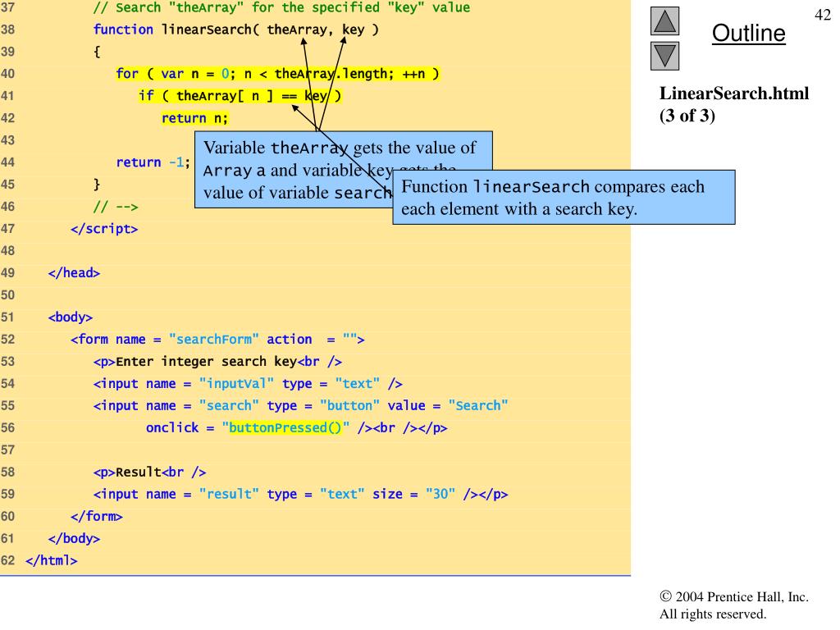Click the <p>Result<br /> line

149,472
